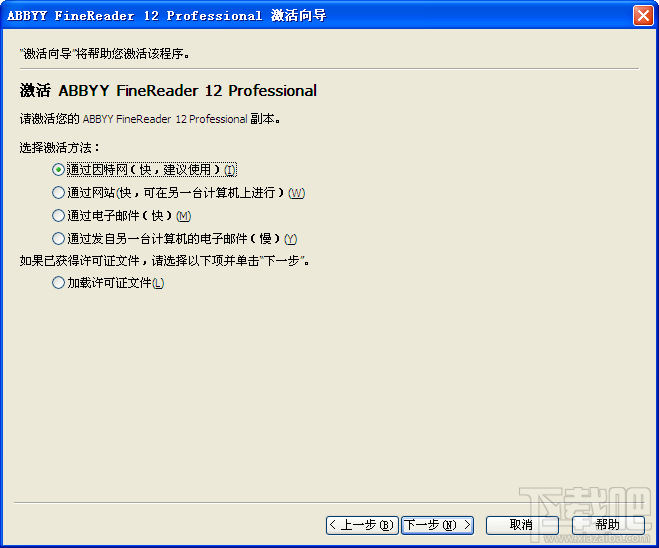Open help via the 帮助 button

[x=608, y=525]
